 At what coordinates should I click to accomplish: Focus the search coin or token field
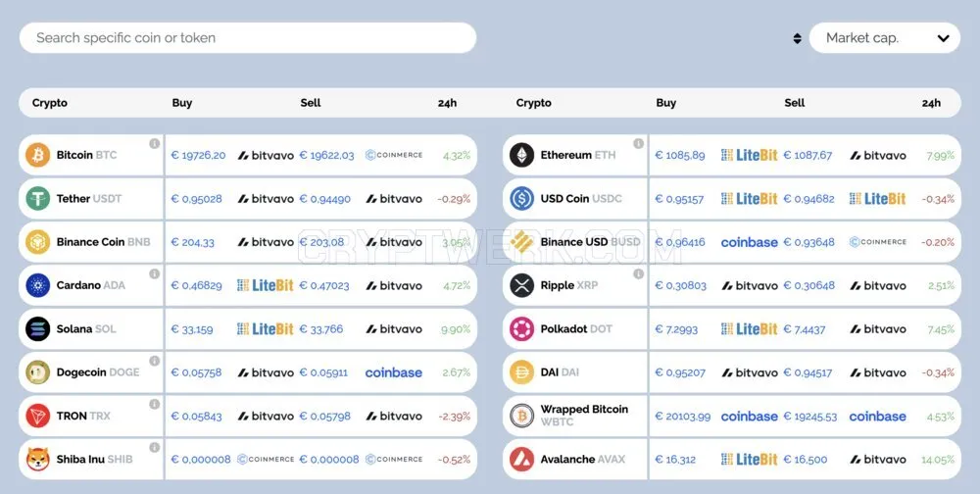coord(248,38)
